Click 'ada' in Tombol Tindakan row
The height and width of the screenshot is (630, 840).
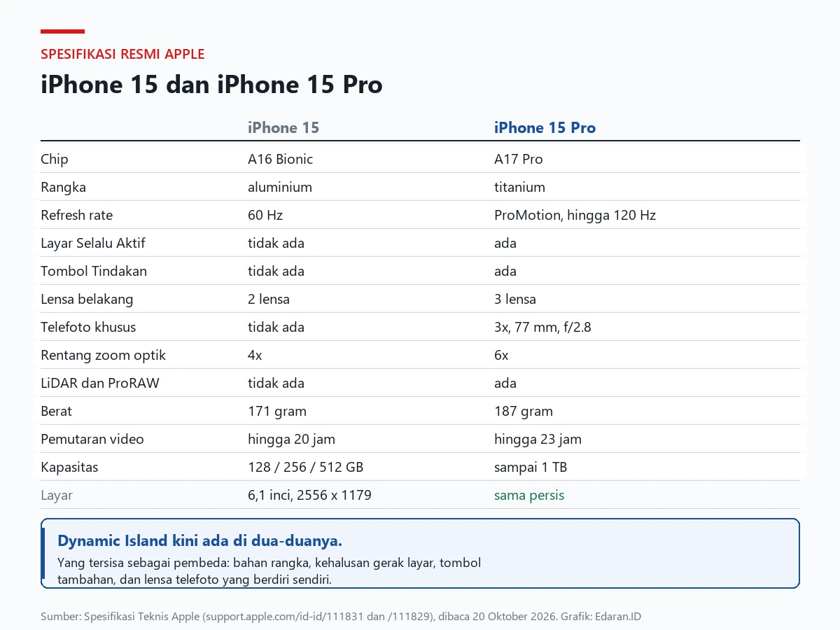(x=505, y=271)
